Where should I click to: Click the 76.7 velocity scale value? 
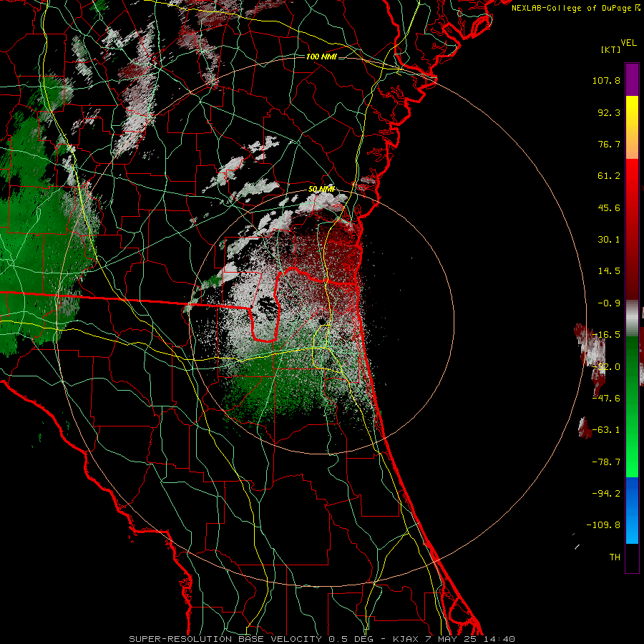[x=609, y=144]
